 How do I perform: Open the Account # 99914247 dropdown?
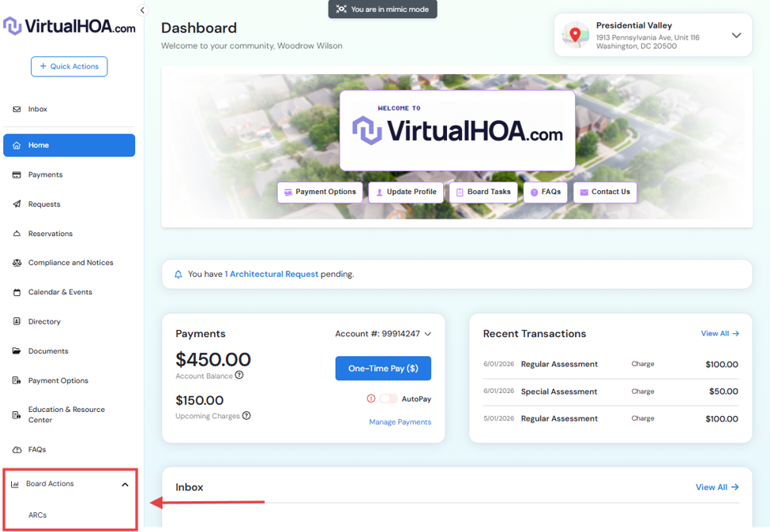pyautogui.click(x=383, y=334)
